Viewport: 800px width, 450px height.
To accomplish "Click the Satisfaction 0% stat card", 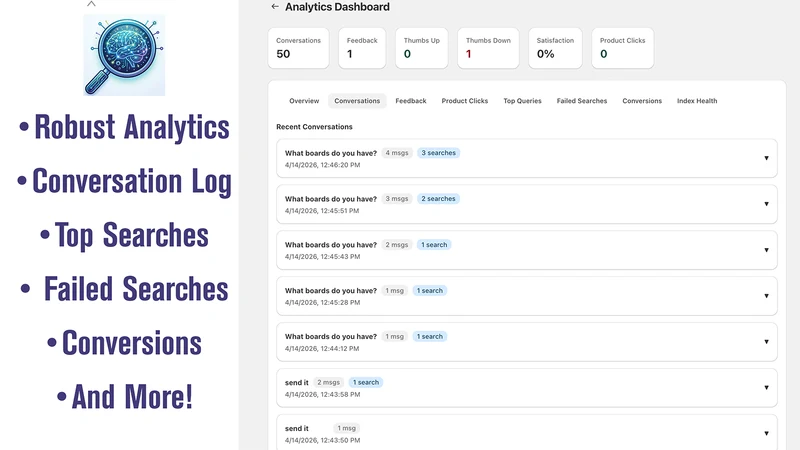I will click(x=555, y=48).
